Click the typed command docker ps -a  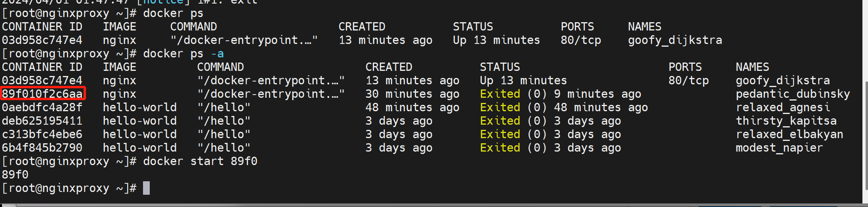183,53
